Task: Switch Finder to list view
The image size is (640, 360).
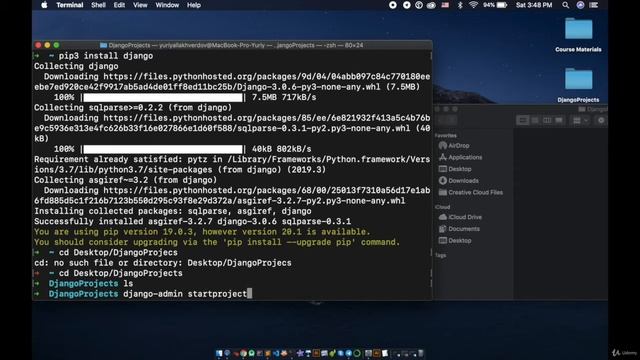Action: pyautogui.click(x=535, y=120)
